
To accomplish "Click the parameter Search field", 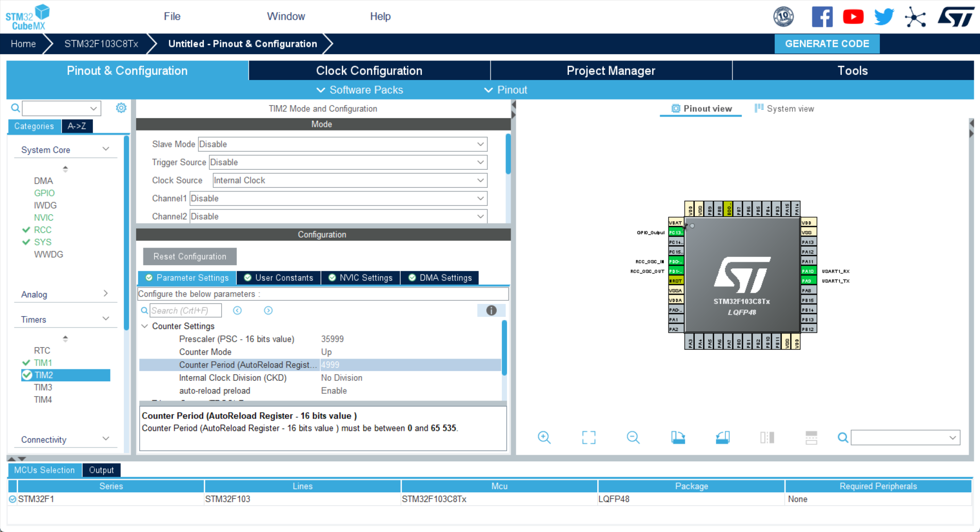I will [186, 310].
